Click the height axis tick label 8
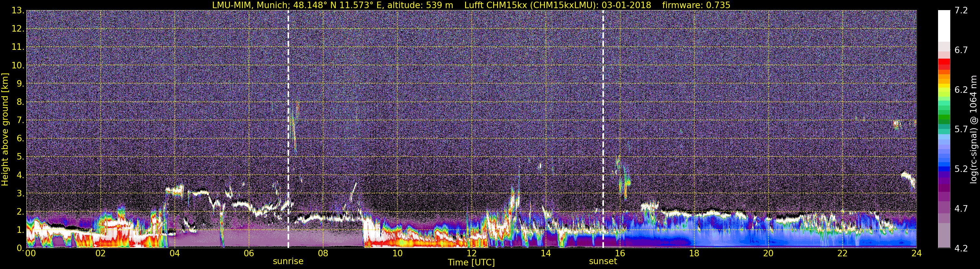This screenshot has height=269, width=980. (x=20, y=102)
